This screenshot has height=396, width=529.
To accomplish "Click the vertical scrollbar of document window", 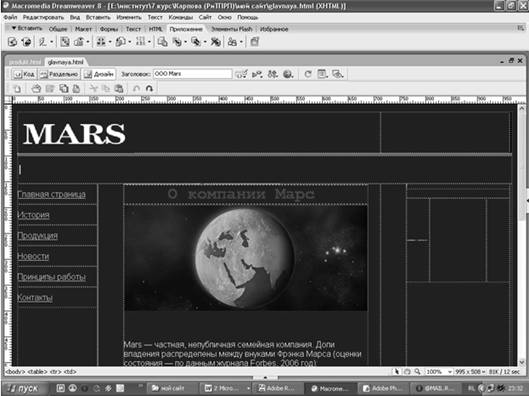I will [x=522, y=235].
